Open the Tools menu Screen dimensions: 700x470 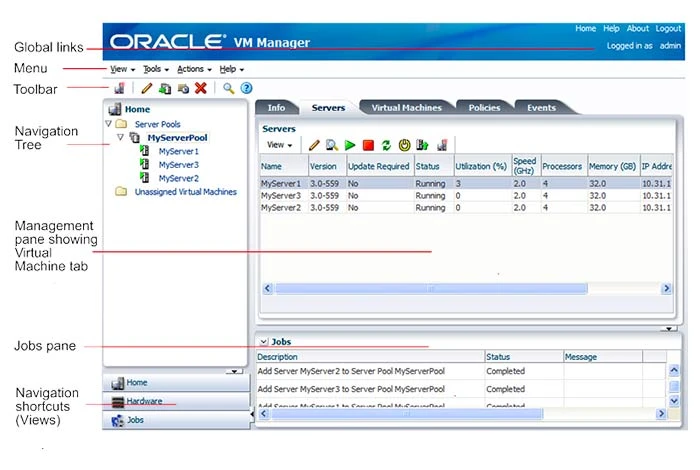pyautogui.click(x=156, y=69)
